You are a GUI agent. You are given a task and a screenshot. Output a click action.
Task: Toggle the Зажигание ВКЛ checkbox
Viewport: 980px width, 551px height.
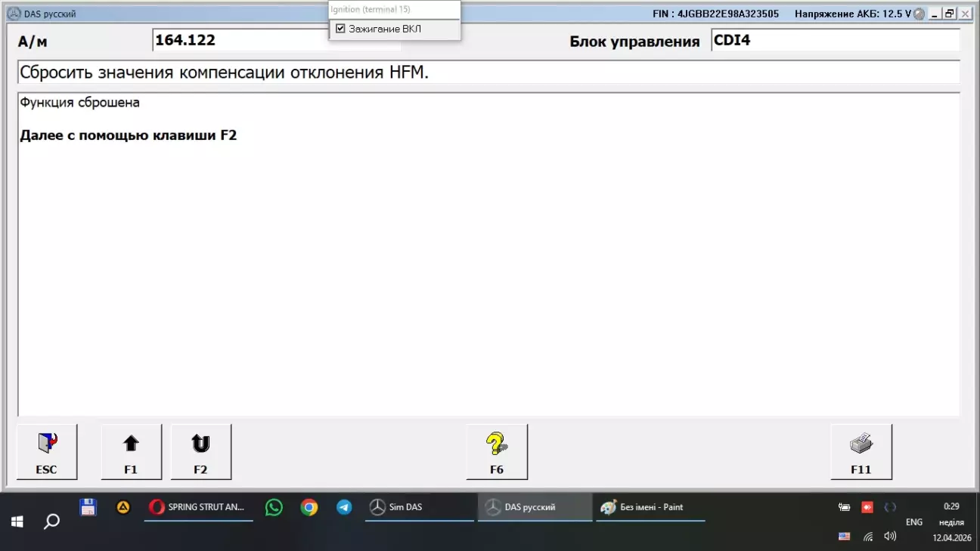[340, 29]
